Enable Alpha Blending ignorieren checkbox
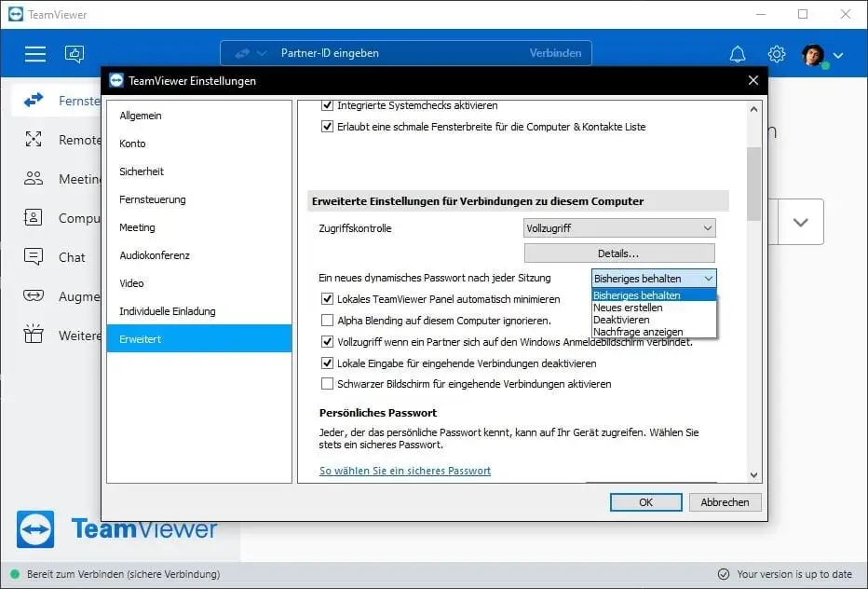 (x=327, y=321)
